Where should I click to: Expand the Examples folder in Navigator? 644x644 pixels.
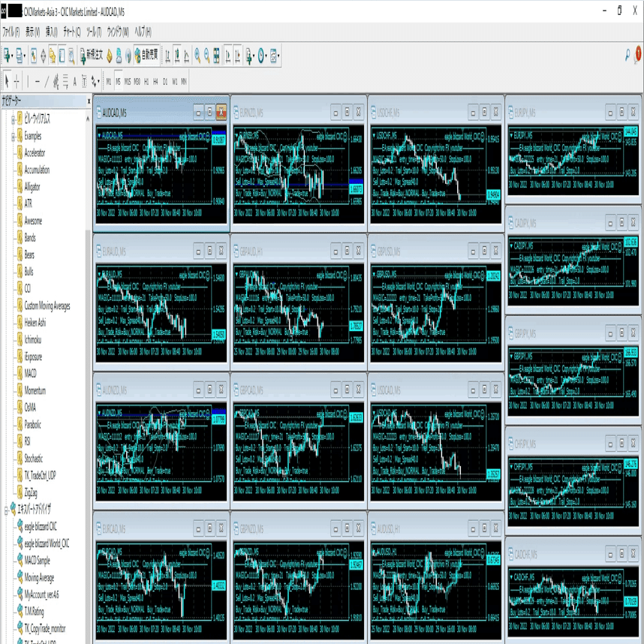13,137
